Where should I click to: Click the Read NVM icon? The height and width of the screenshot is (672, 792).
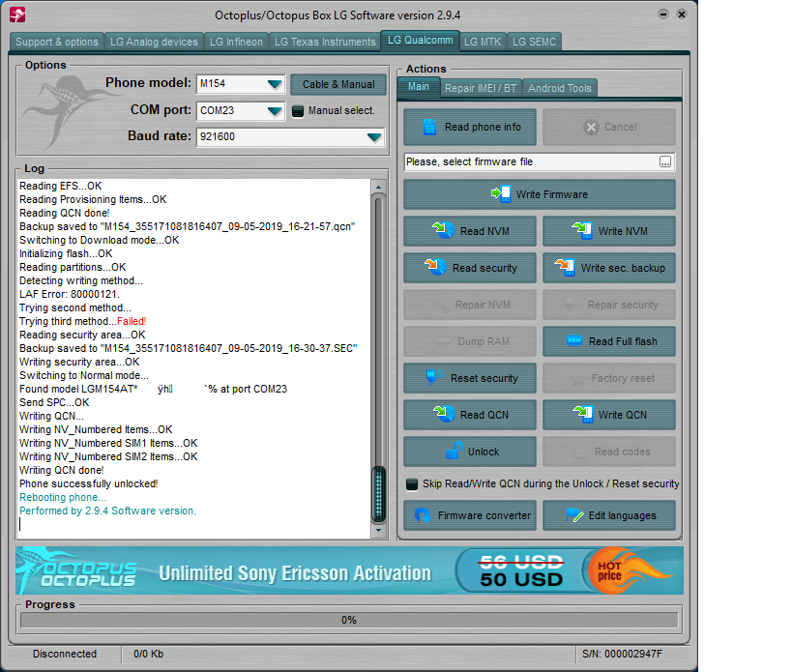click(x=443, y=231)
